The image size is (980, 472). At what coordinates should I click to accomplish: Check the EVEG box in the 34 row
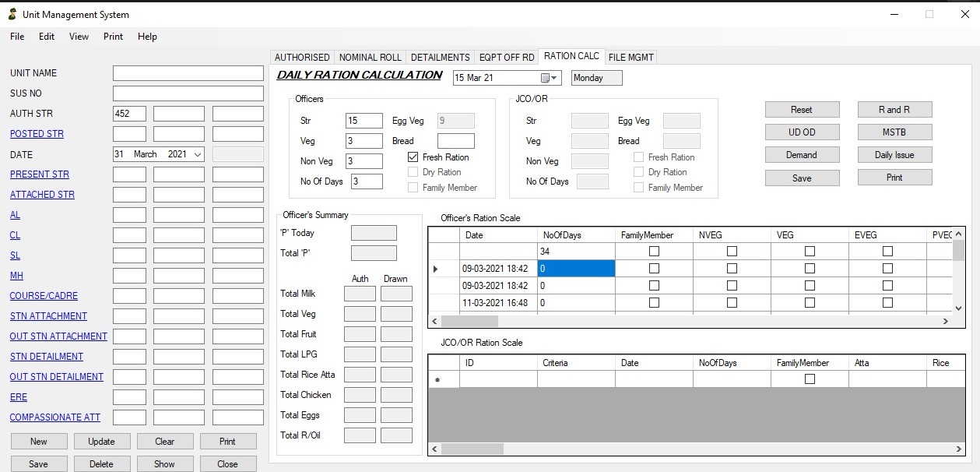(x=887, y=252)
